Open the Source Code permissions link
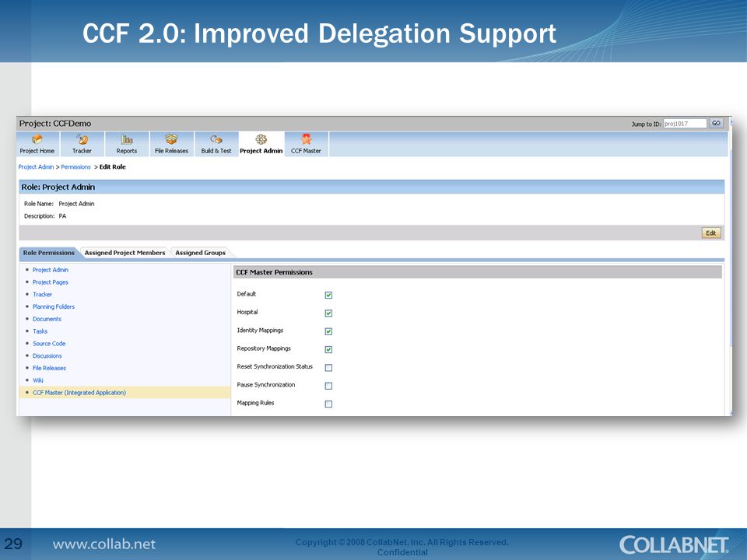This screenshot has width=747, height=560. [x=49, y=344]
